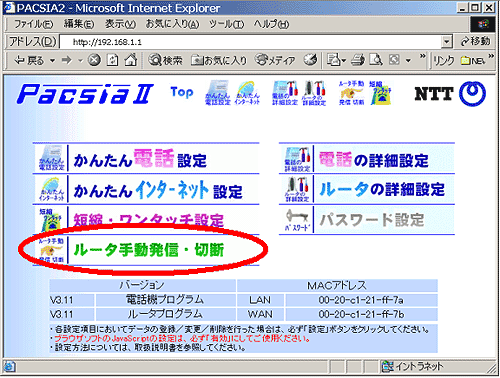Go to the Home page icon
Screen dimensions: 500x378
point(130,60)
